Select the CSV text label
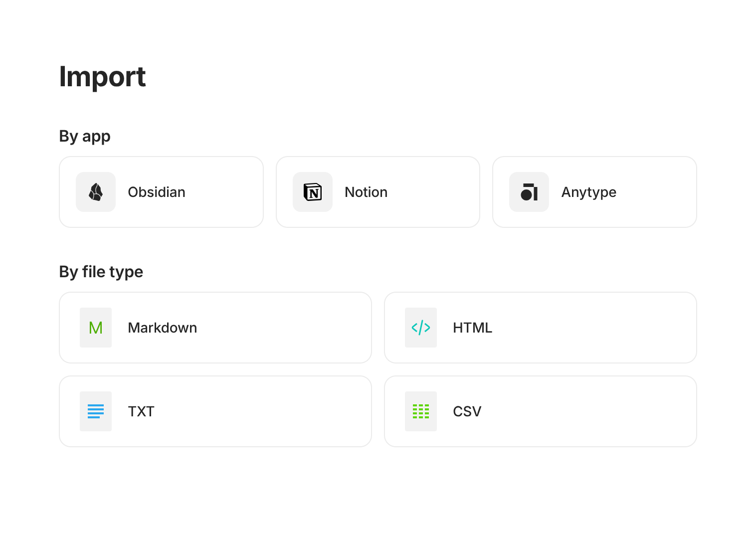756x538 pixels. point(467,411)
